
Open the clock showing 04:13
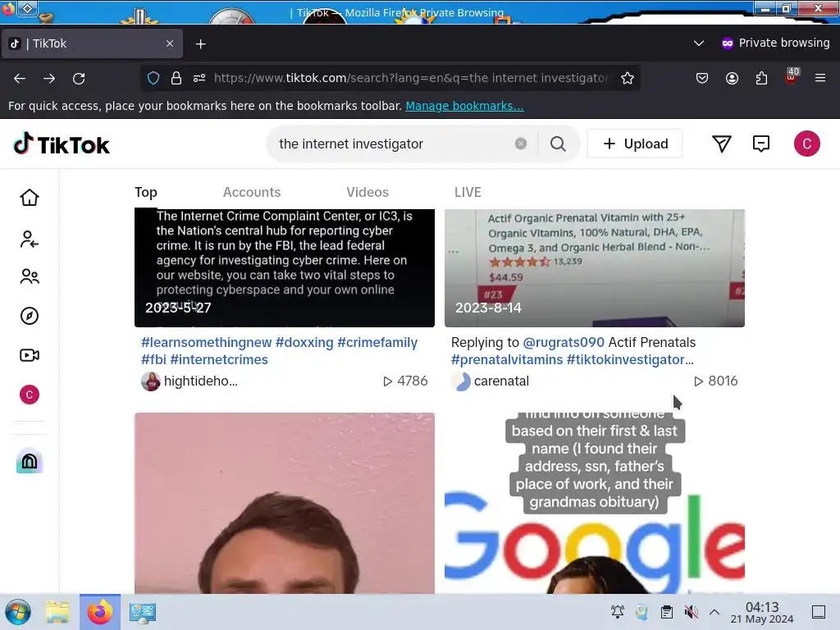pos(762,612)
